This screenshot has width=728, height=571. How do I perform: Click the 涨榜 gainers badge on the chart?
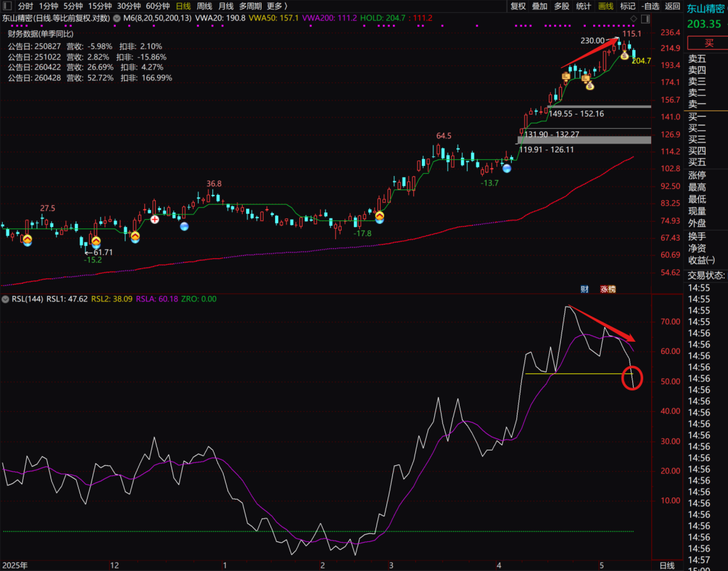click(608, 289)
